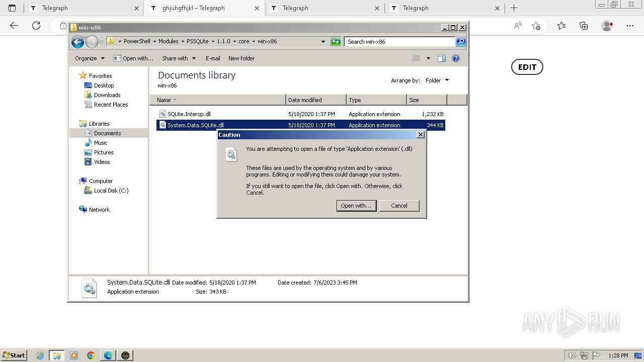The image size is (644, 362).
Task: Close the Caution dialog with X
Action: coord(421,135)
